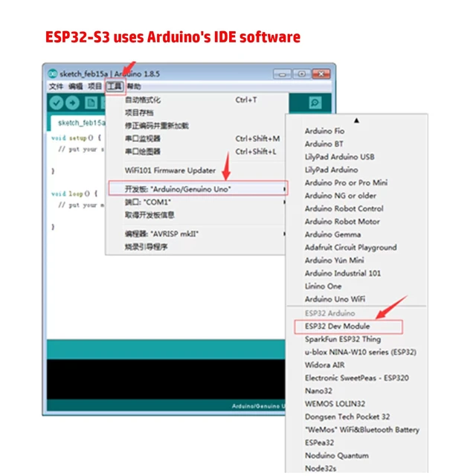
Task: Close the Arduino IDE window
Action: coord(321,74)
